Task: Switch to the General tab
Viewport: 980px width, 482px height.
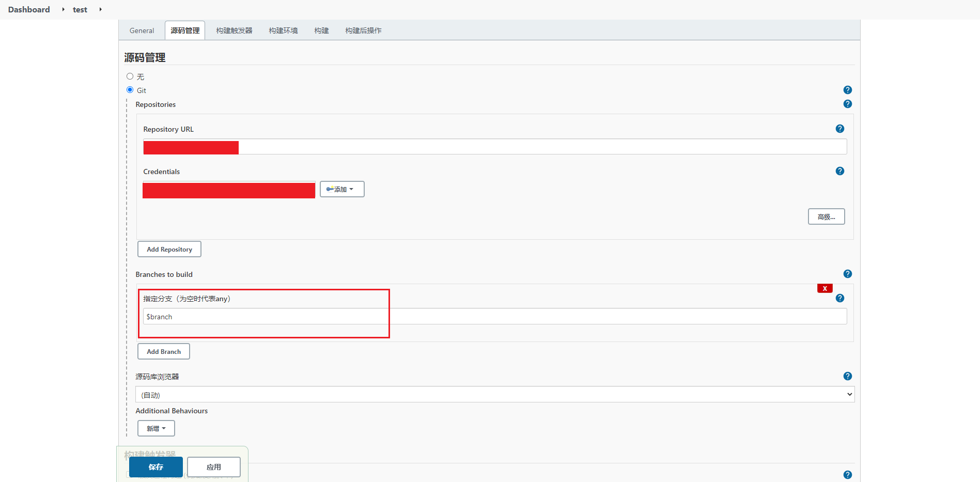Action: [x=142, y=30]
